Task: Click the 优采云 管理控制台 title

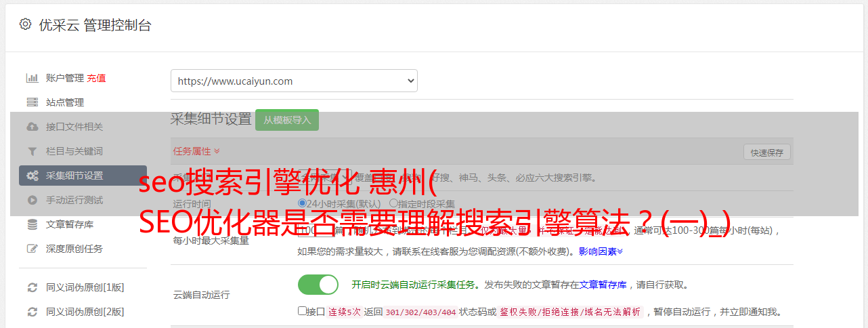Action: point(95,25)
